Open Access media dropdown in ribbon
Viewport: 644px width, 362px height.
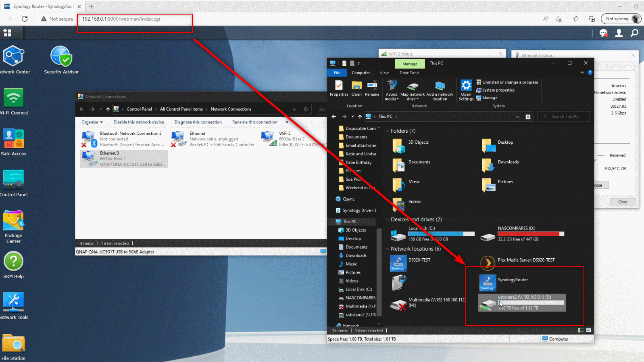[392, 90]
